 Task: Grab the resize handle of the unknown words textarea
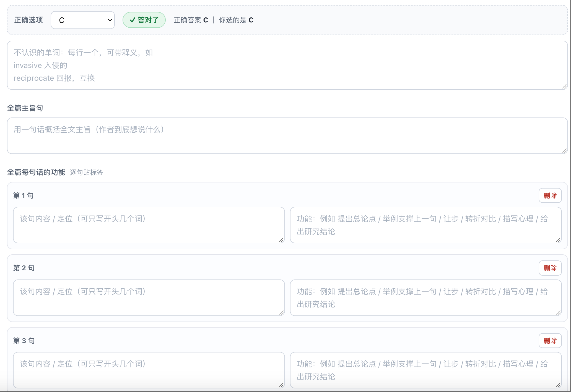click(x=564, y=87)
